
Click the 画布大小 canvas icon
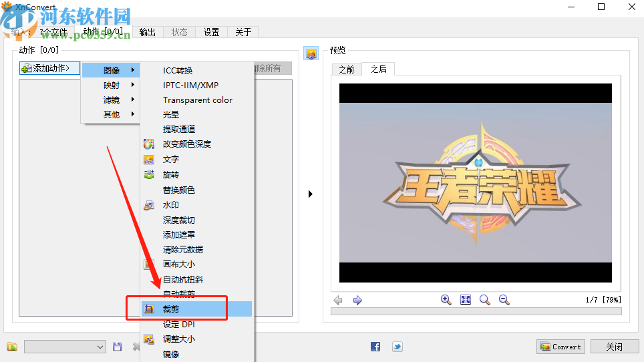pos(149,264)
